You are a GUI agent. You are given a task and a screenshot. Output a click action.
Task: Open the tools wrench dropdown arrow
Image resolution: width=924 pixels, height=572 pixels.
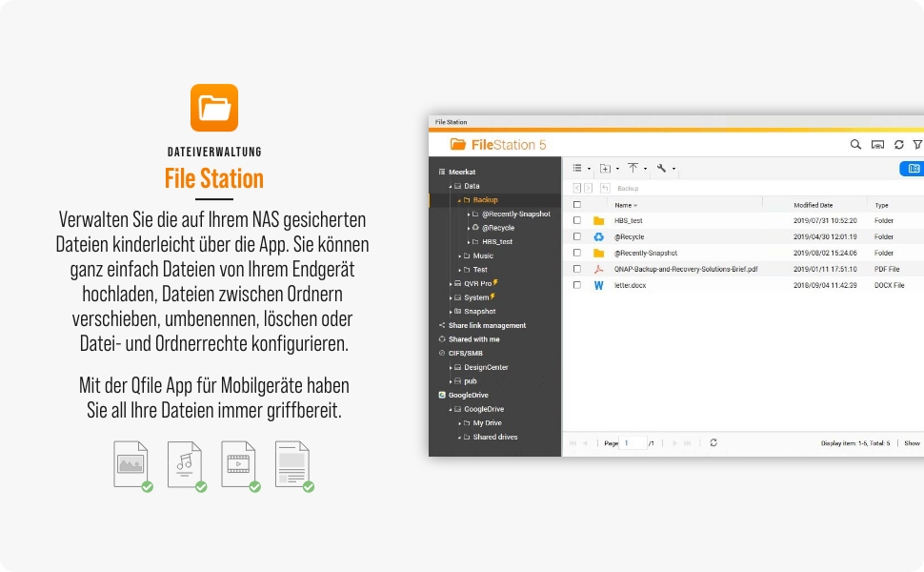coord(673,169)
